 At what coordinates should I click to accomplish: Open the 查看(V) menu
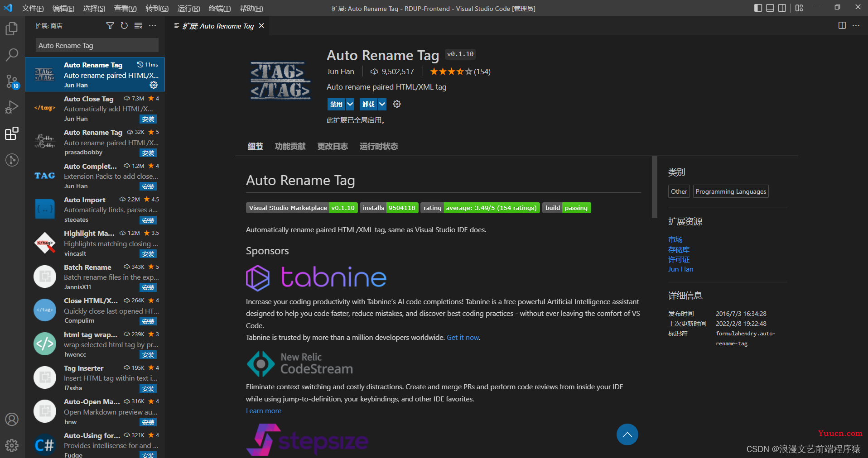click(125, 9)
